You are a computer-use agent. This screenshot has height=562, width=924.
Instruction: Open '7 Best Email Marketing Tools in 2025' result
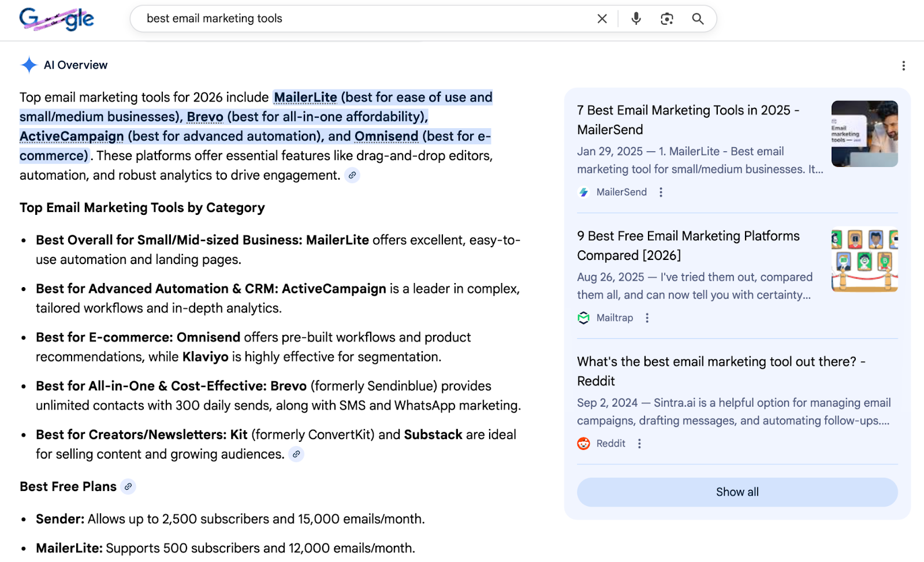[x=688, y=120]
